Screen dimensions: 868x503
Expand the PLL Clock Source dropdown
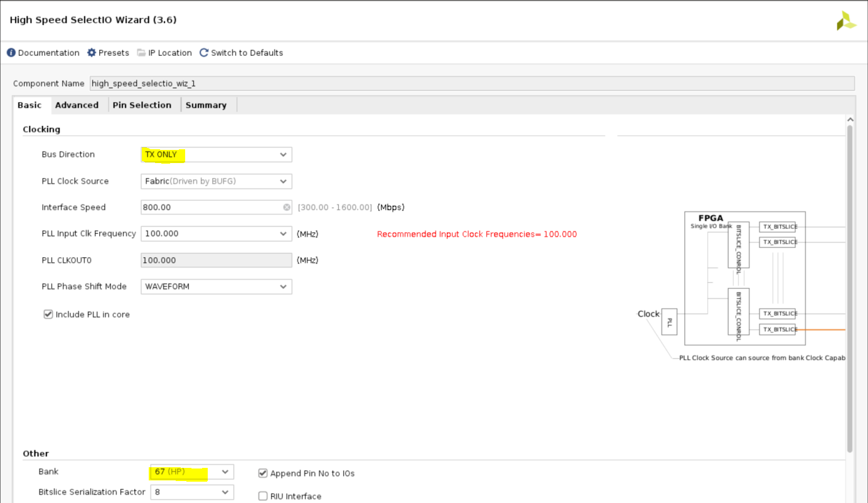point(216,181)
